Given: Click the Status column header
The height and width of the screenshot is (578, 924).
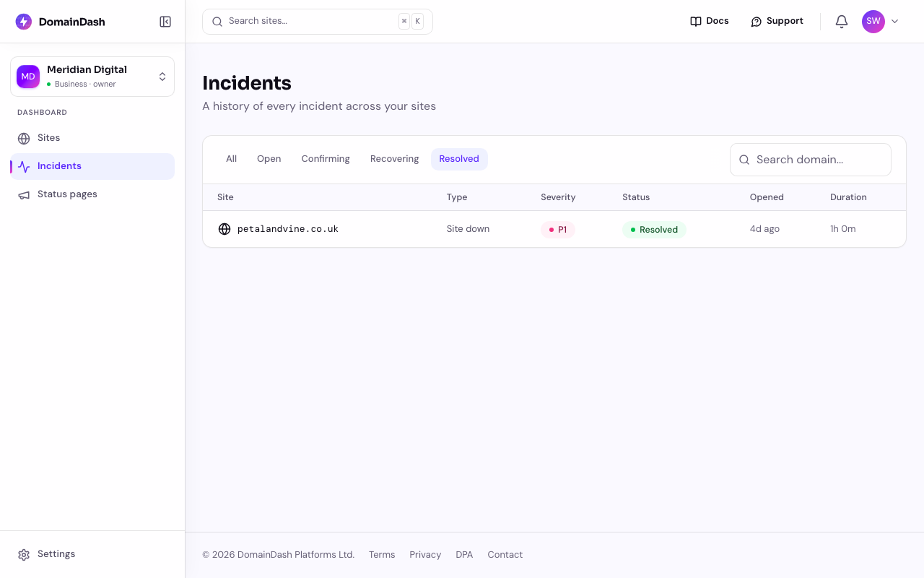Looking at the screenshot, I should click(x=636, y=197).
